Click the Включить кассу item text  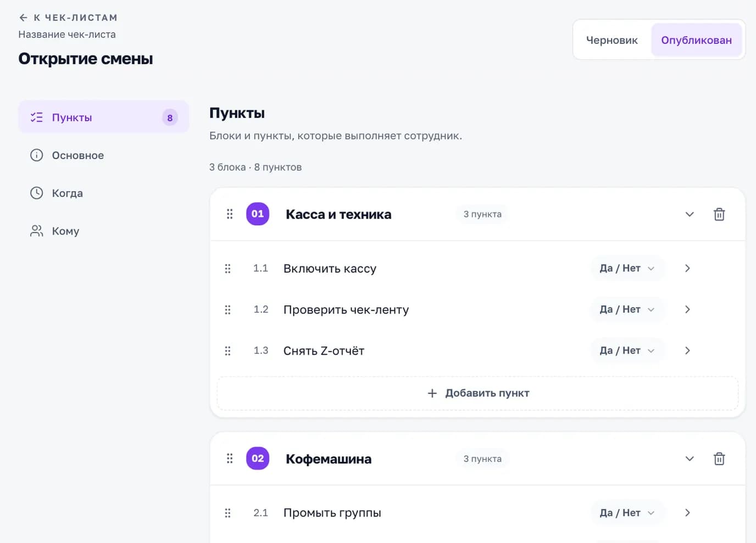click(x=330, y=268)
